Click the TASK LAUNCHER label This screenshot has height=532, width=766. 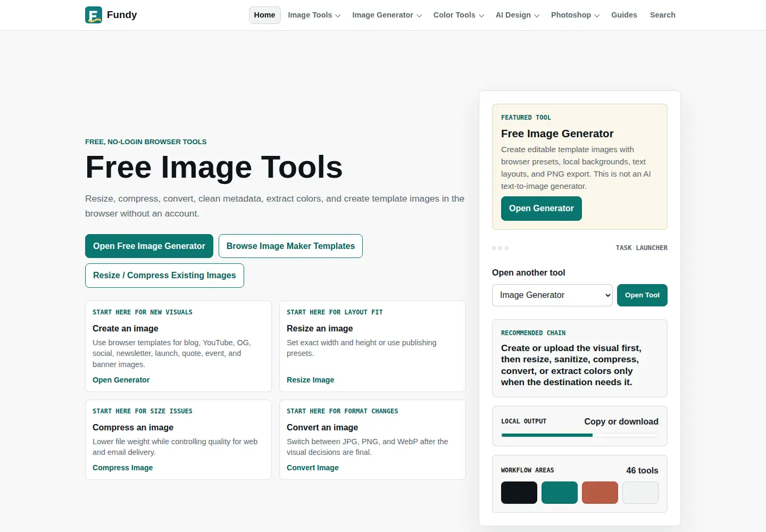tap(642, 248)
